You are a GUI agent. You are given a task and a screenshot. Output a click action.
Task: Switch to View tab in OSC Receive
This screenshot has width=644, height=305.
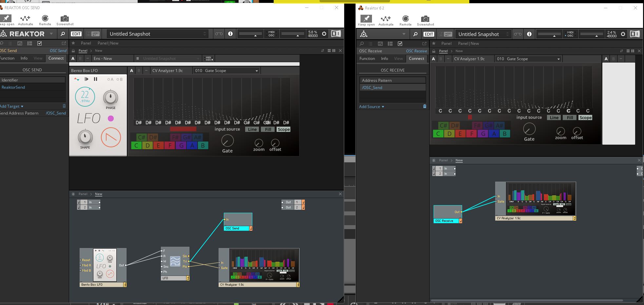(399, 58)
